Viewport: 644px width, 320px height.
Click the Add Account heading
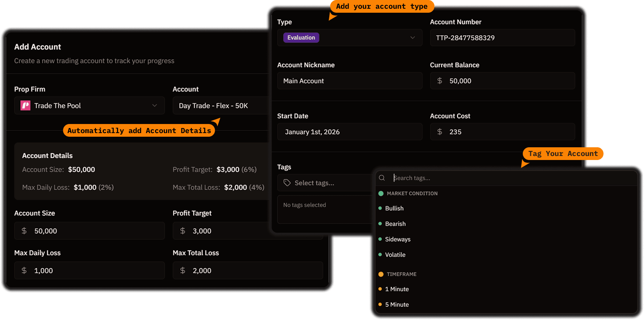coord(37,47)
